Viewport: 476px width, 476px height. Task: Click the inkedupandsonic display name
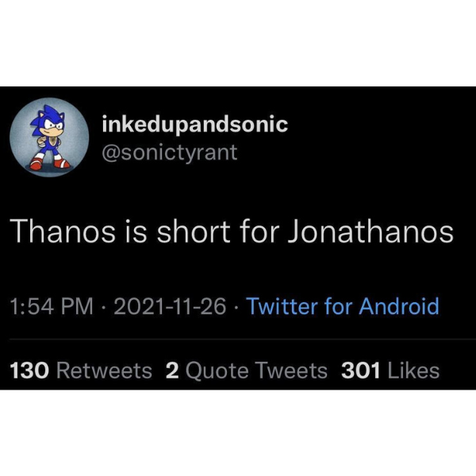(x=195, y=125)
